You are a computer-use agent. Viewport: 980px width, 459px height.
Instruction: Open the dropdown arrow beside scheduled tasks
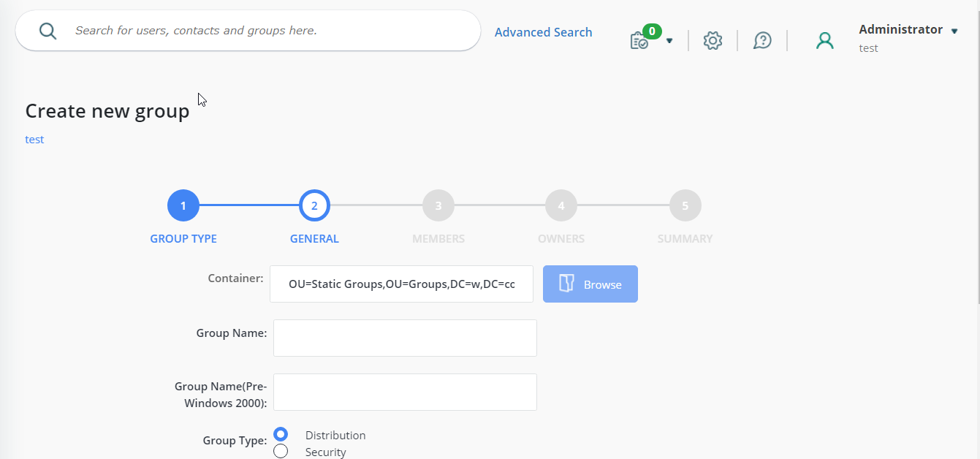coord(669,42)
